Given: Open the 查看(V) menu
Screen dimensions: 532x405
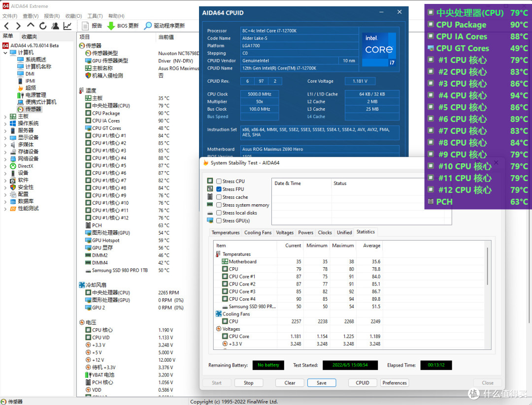Looking at the screenshot, I should click(x=31, y=16).
